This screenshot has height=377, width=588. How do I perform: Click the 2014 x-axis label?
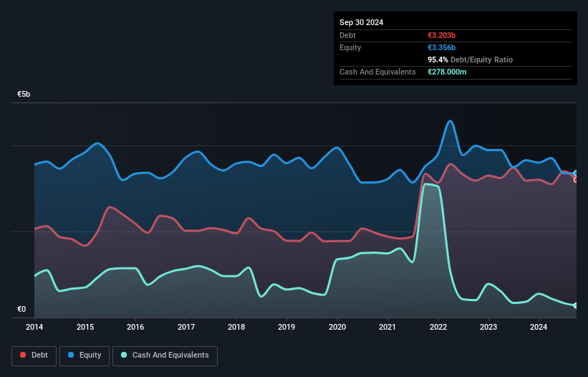tap(34, 327)
